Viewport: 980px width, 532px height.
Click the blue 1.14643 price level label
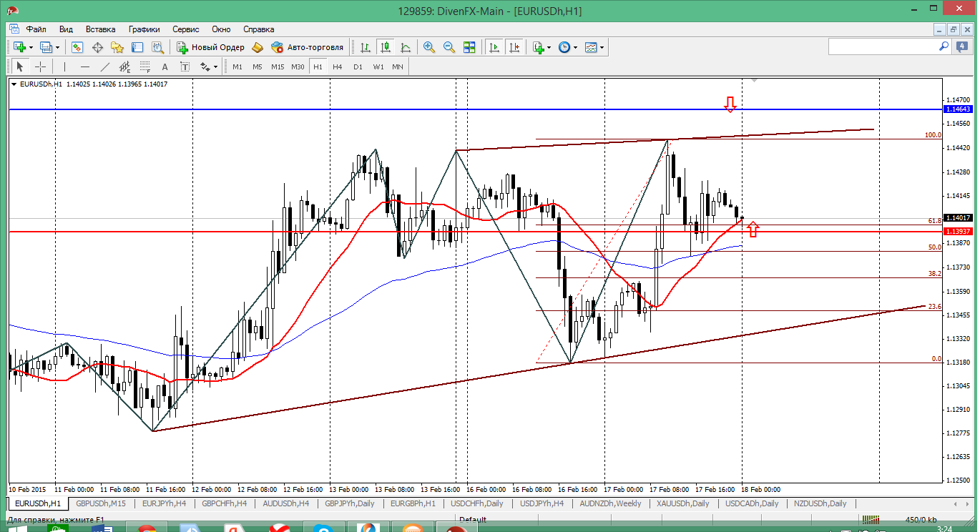tap(958, 109)
